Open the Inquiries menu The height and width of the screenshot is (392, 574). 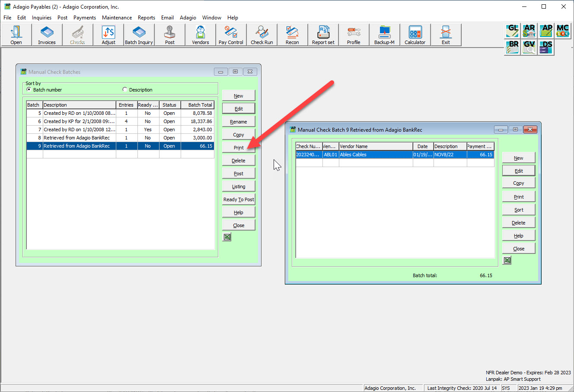[41, 18]
